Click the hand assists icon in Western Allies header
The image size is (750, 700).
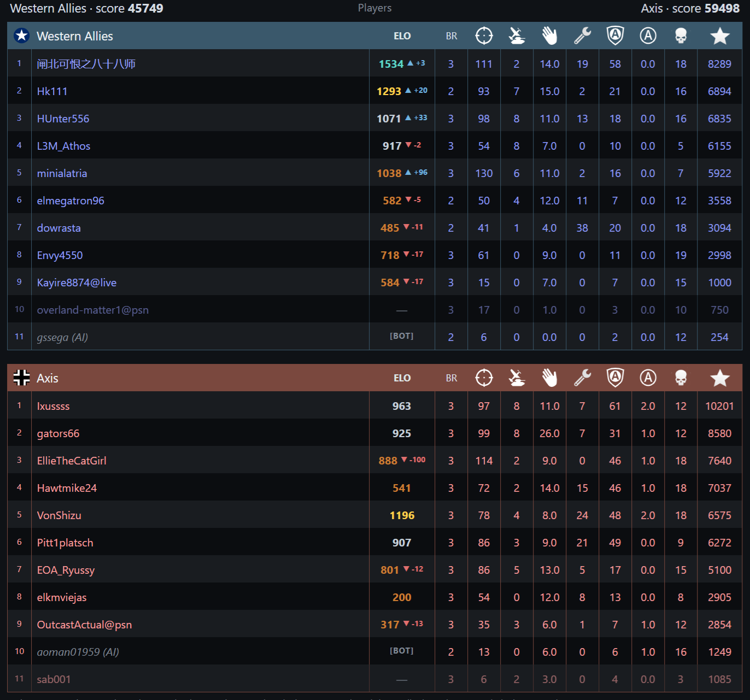click(x=549, y=36)
